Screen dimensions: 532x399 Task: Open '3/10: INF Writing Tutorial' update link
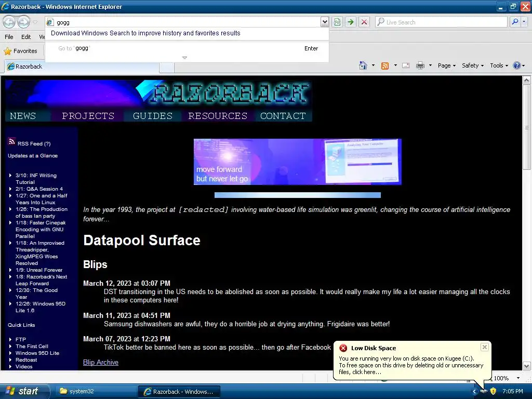[36, 179]
